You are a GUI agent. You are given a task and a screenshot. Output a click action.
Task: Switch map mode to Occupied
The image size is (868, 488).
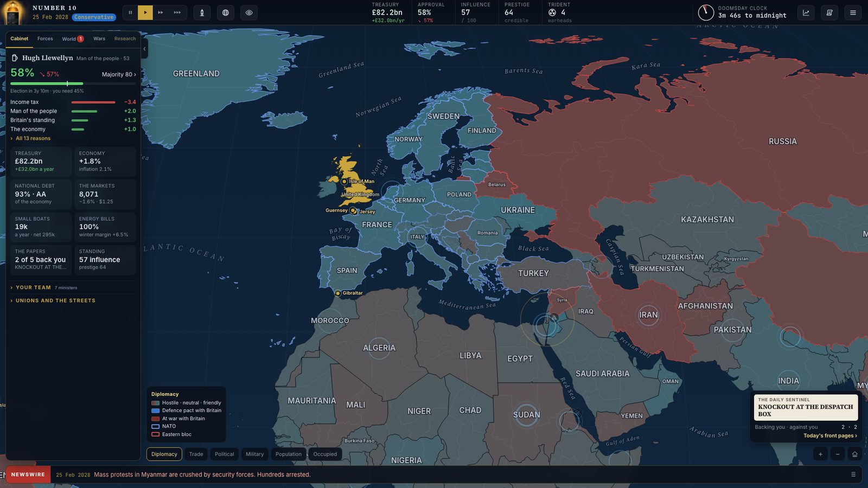325,454
